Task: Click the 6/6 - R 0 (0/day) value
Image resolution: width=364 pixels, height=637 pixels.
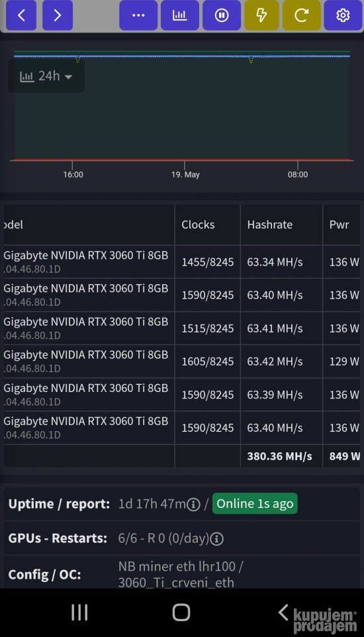Action: (163, 539)
